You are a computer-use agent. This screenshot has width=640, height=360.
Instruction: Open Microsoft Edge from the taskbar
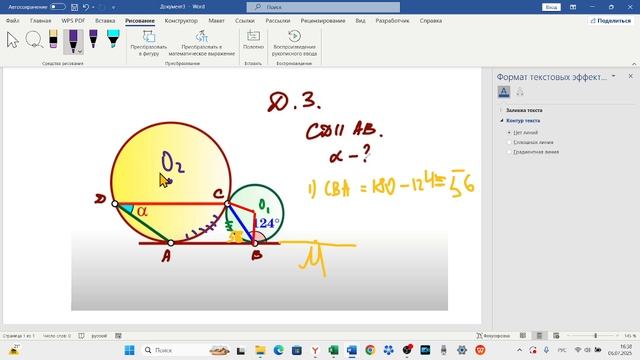(278, 350)
